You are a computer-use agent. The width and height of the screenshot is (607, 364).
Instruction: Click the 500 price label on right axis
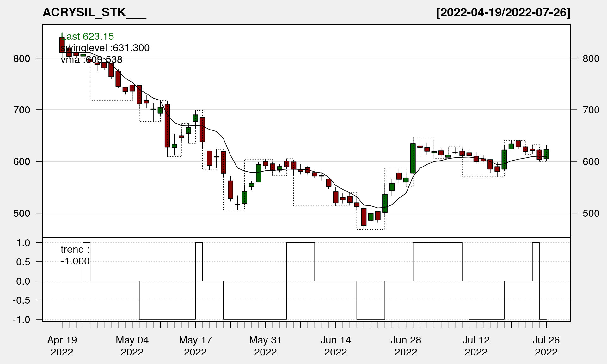591,213
